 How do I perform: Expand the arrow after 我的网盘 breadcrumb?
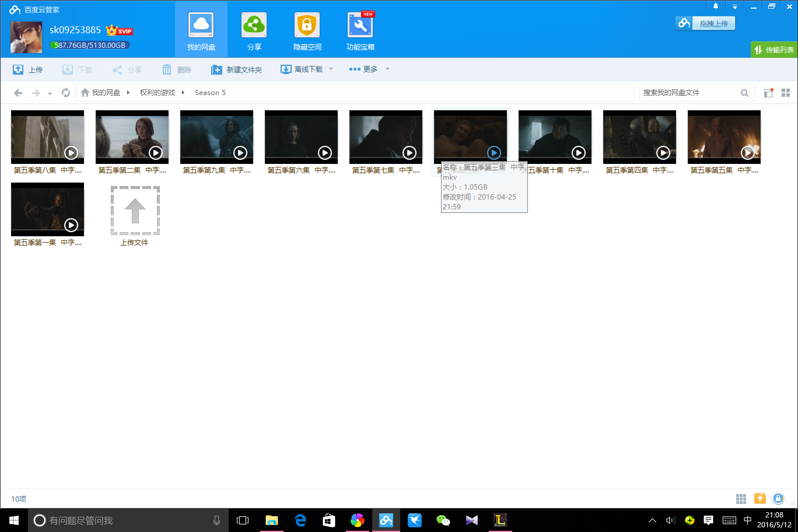tap(128, 93)
